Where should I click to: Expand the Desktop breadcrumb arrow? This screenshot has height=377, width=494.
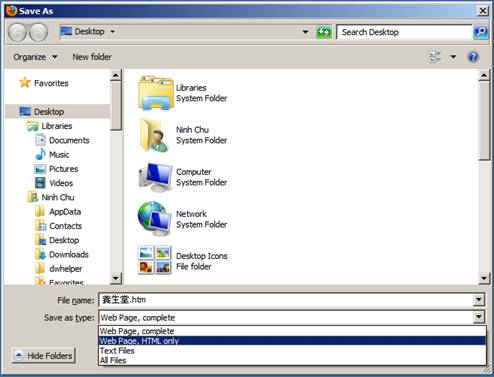pos(113,32)
